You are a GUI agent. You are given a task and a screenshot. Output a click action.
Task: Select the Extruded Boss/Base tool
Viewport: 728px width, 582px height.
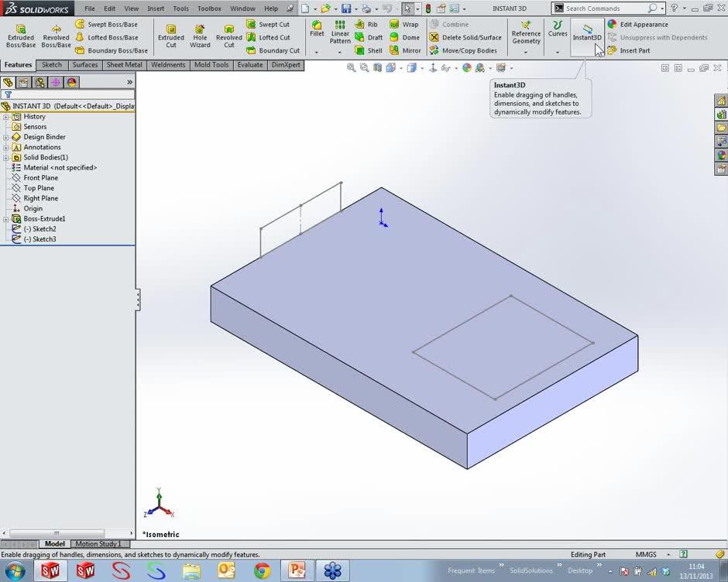click(21, 36)
